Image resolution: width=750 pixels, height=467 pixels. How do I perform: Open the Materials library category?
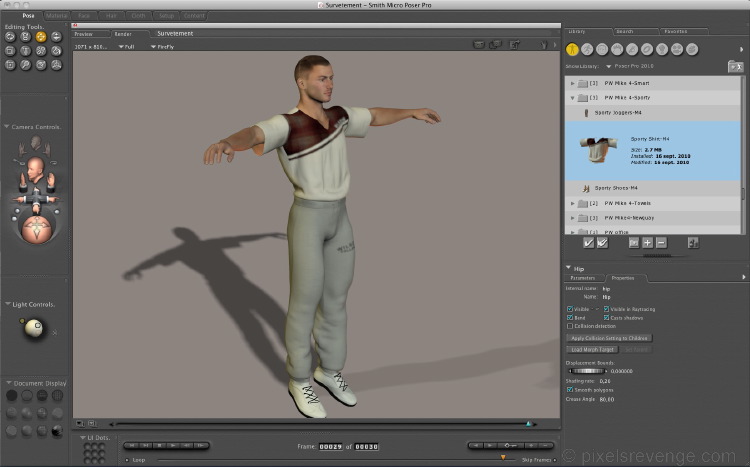click(x=692, y=49)
